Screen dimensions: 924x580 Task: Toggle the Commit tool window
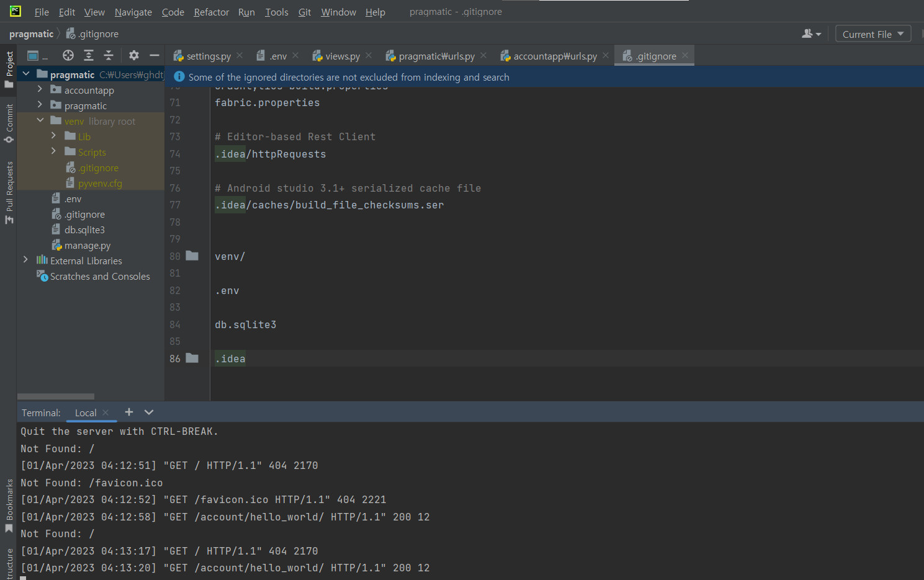(9, 123)
